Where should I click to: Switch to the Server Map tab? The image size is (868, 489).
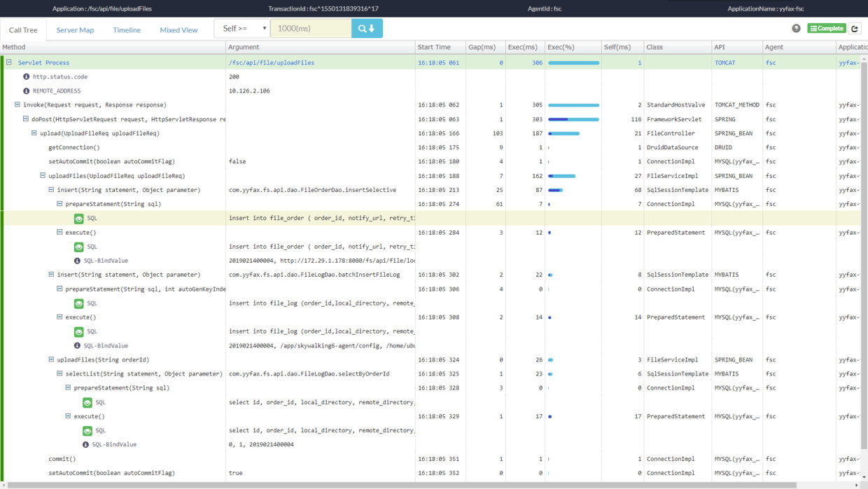coord(75,30)
